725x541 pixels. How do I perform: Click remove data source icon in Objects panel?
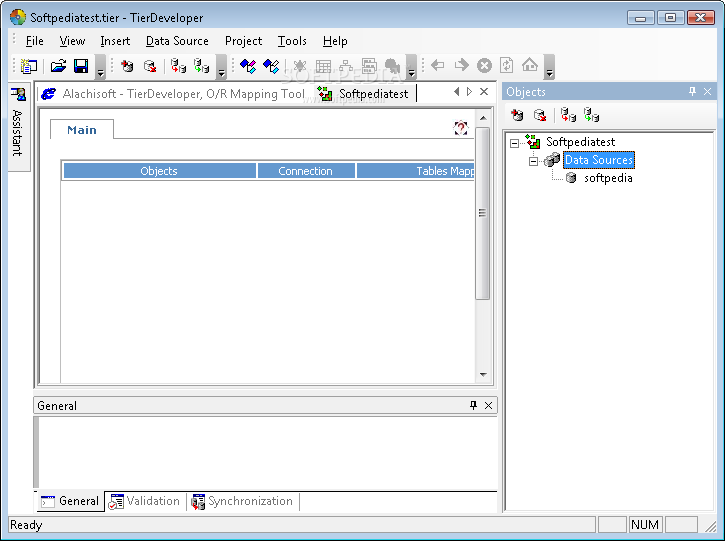pyautogui.click(x=540, y=115)
